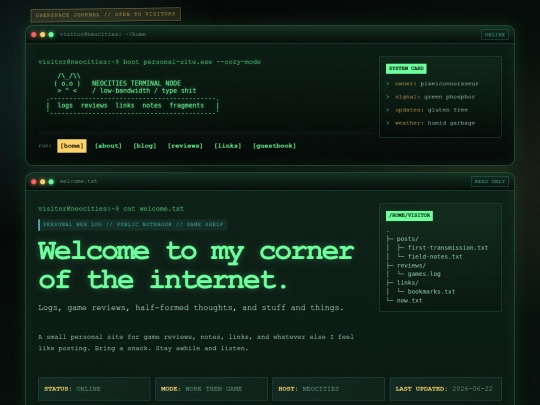This screenshot has width=540, height=405.
Task: Open first-transmission.txt in the tree
Action: pos(448,248)
